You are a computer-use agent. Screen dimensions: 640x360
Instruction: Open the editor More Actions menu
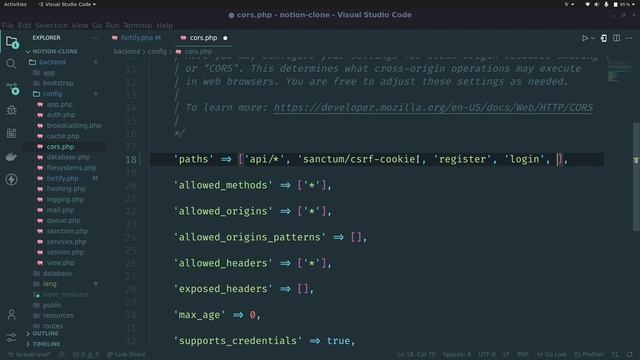click(629, 38)
